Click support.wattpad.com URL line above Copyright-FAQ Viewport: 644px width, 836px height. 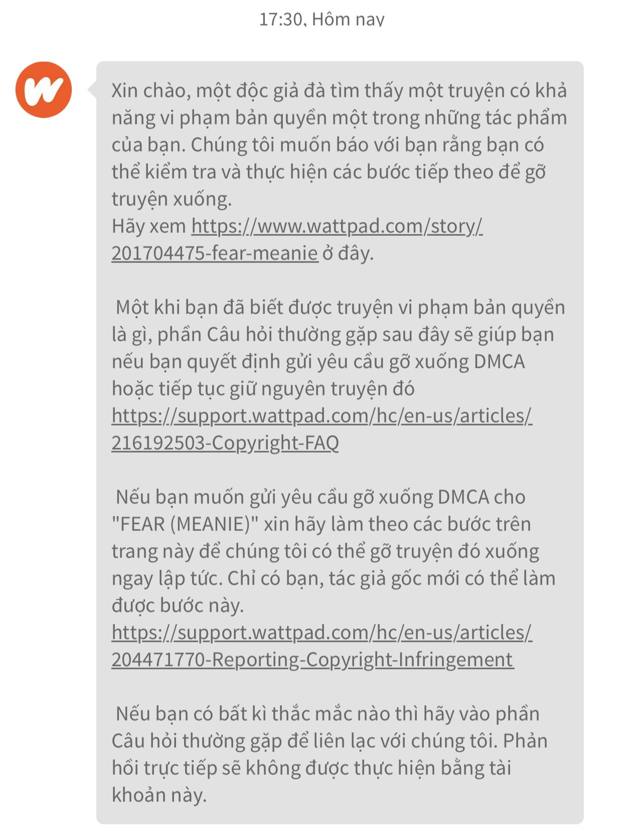pyautogui.click(x=321, y=415)
